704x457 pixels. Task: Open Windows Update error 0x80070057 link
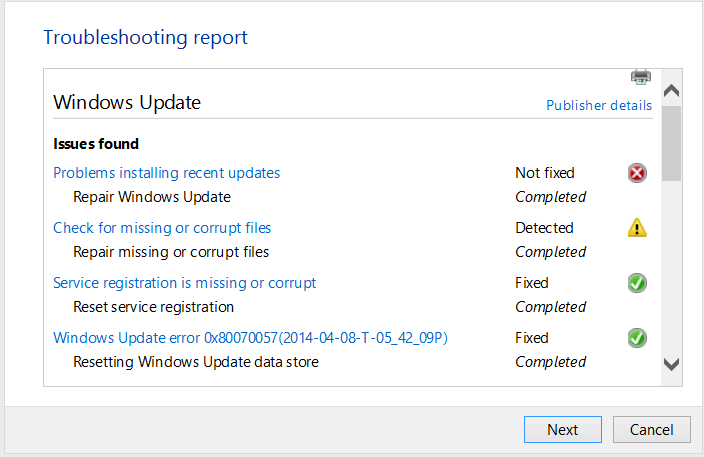(x=250, y=338)
